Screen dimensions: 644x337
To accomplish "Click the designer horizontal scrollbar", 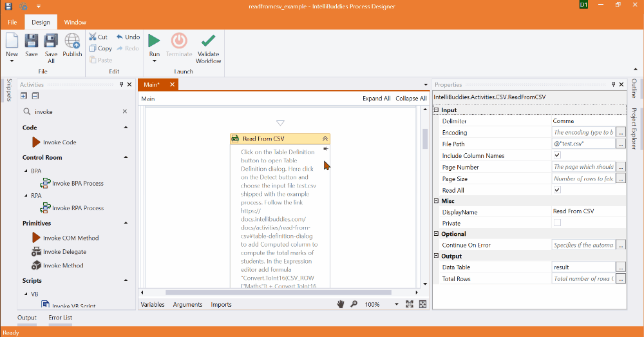I will 278,293.
